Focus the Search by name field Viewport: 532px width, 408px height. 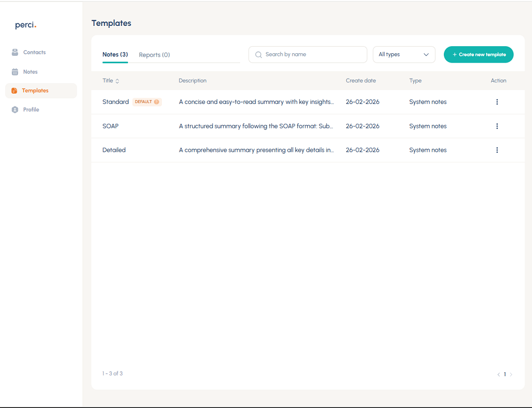[x=308, y=55]
